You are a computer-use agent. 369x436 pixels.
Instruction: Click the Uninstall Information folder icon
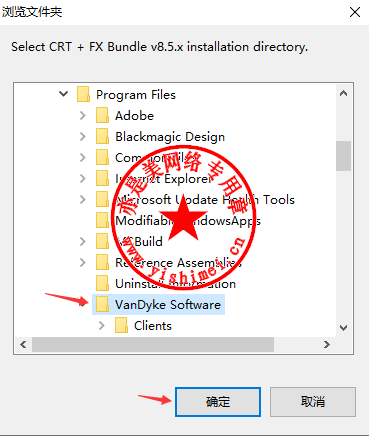pyautogui.click(x=102, y=283)
